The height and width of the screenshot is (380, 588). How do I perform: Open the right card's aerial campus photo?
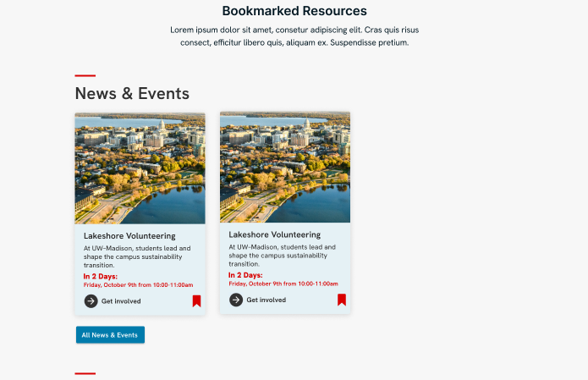[285, 168]
